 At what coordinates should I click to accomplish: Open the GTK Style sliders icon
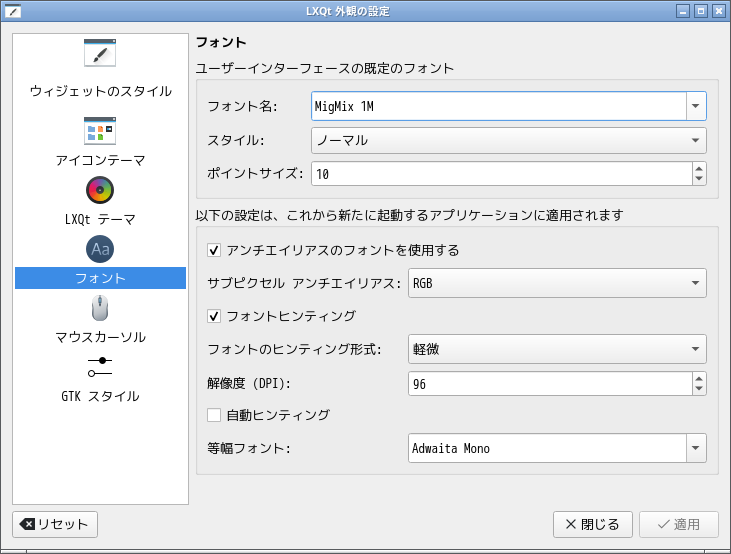[100, 366]
